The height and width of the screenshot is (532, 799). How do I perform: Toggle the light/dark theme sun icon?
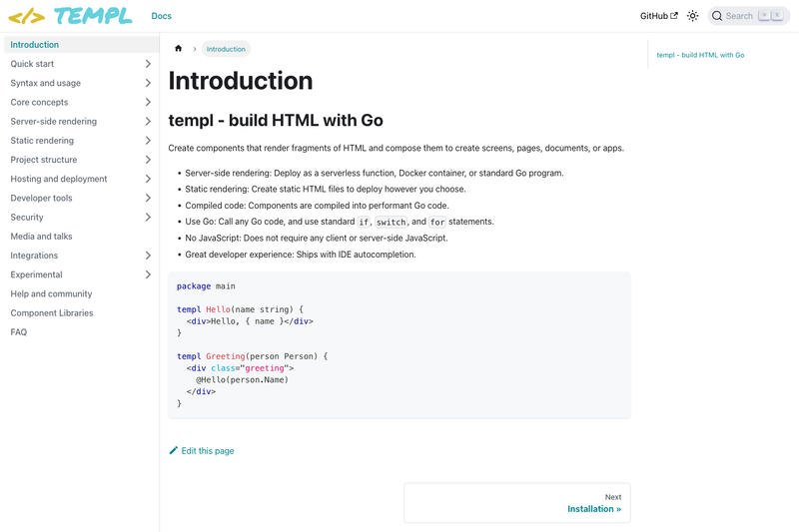pos(692,16)
